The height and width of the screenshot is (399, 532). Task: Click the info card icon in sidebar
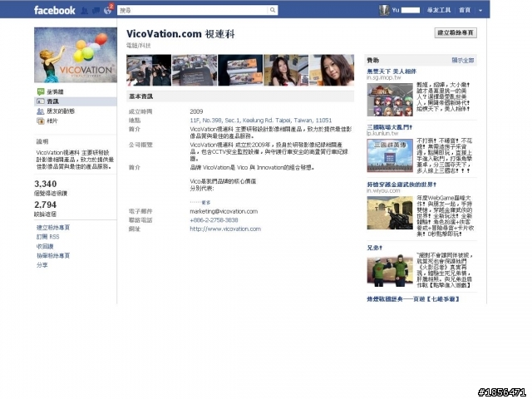tap(41, 101)
